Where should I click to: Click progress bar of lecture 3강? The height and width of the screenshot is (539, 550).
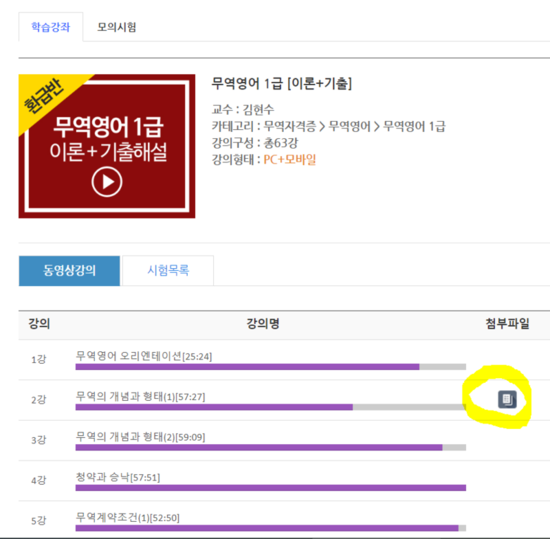(x=271, y=447)
